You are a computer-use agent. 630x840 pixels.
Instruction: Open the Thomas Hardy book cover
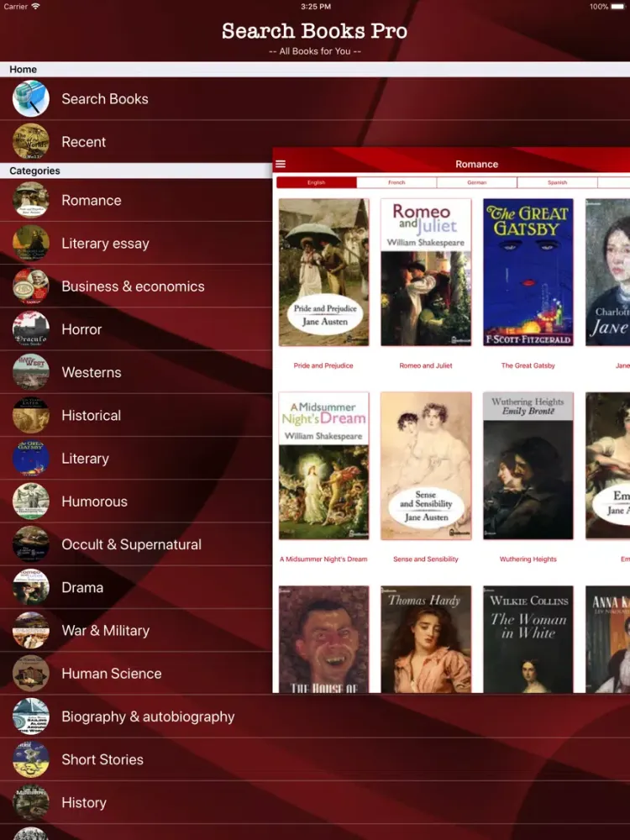tap(426, 639)
